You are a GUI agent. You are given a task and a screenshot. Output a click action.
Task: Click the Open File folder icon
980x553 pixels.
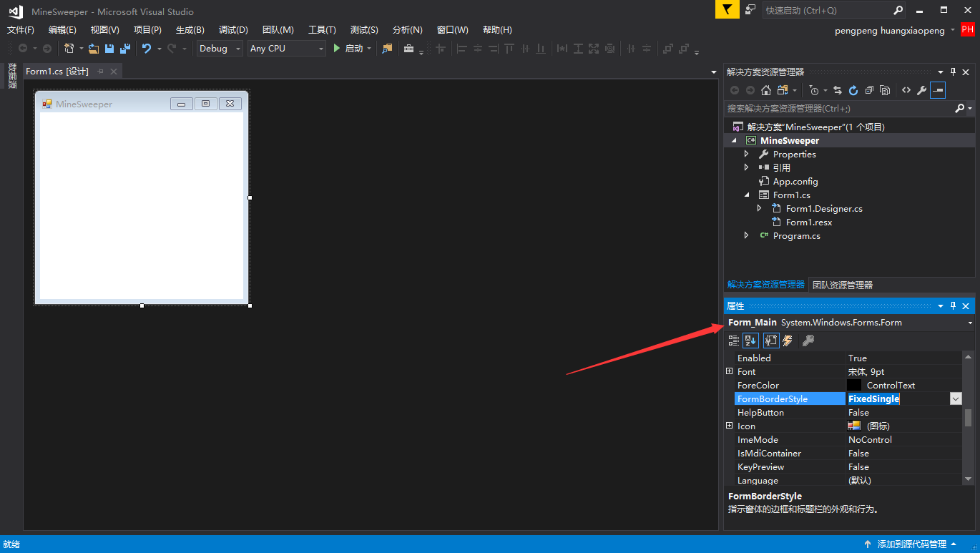click(94, 49)
